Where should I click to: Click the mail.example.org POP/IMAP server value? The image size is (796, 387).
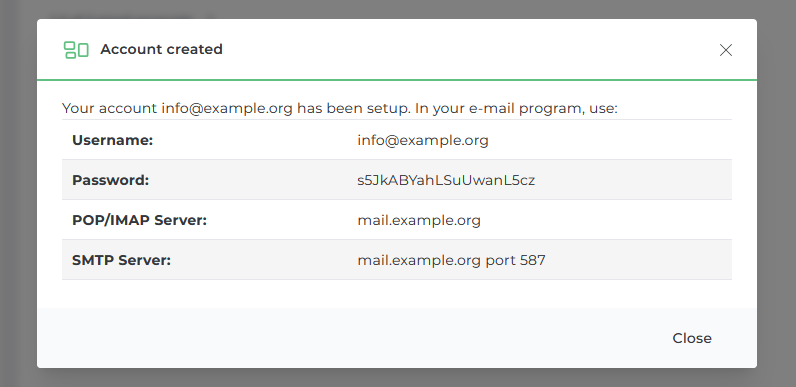pos(419,220)
